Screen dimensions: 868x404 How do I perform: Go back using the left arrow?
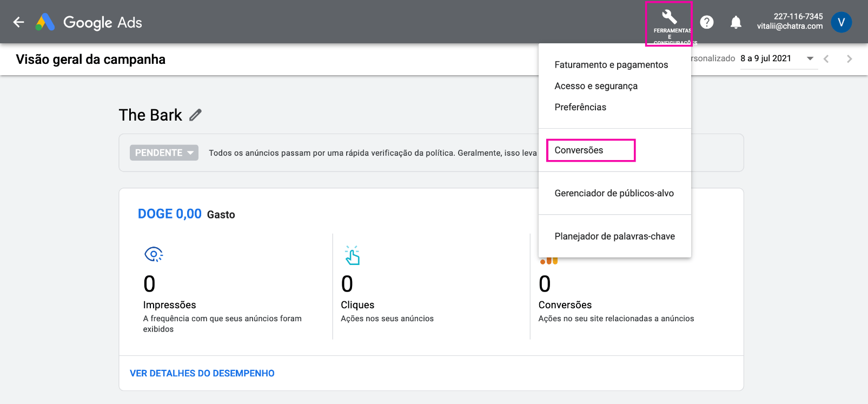tap(19, 22)
